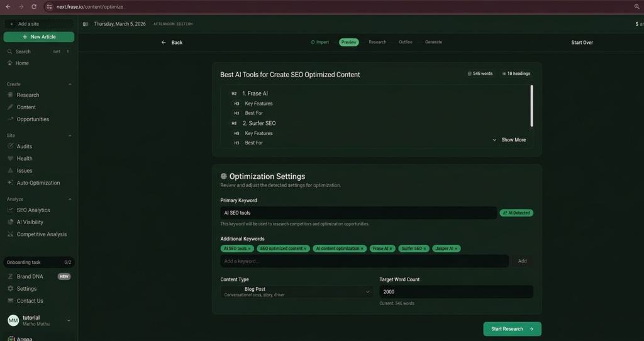Click the date 'Thursday, March 5, 2026'

[119, 24]
